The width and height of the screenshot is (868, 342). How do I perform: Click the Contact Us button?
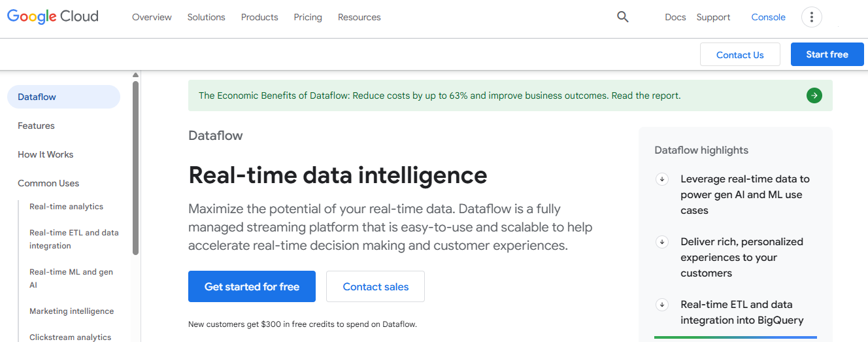pos(740,54)
